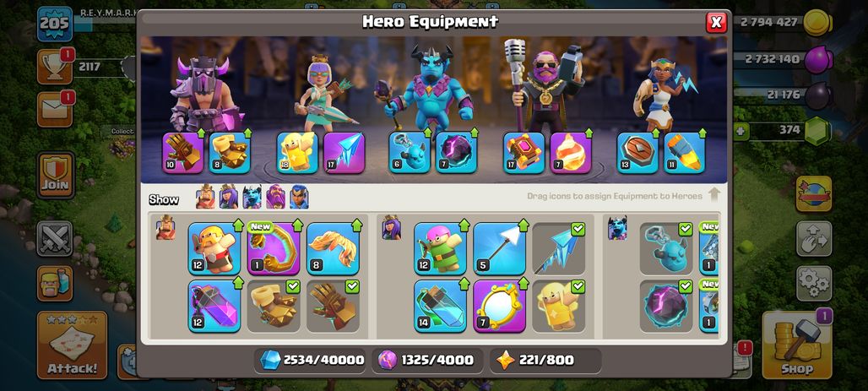Open the Join clan shield button
868x391 pixels.
tap(56, 176)
